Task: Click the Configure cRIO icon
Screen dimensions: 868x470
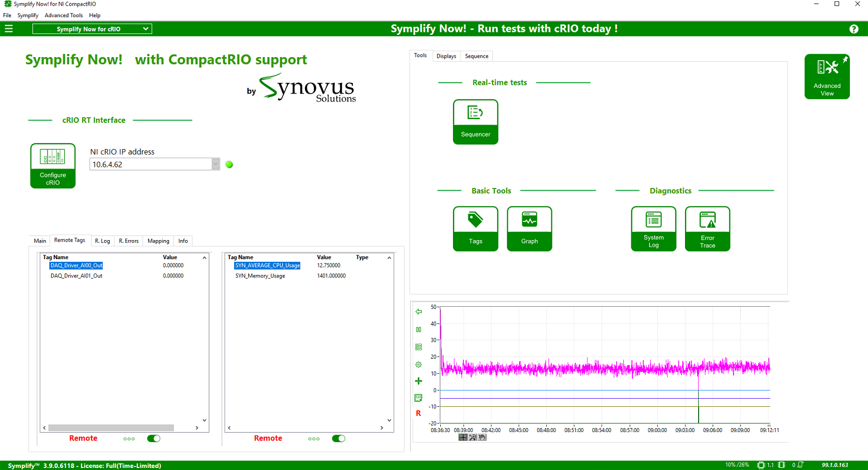Action: [x=53, y=165]
